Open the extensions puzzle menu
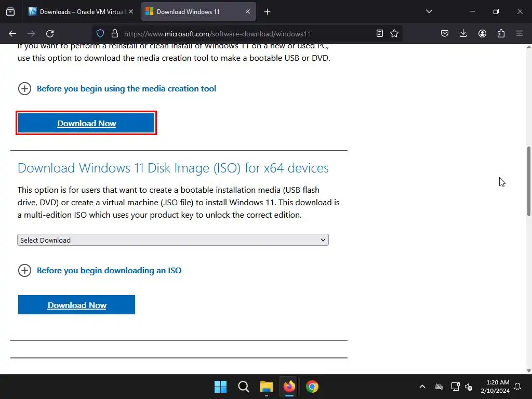Viewport: 532px width, 399px height. [501, 33]
